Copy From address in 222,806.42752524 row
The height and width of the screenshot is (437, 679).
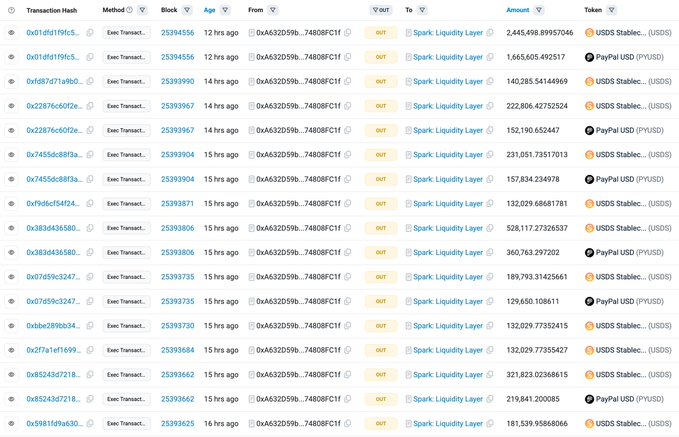pos(347,106)
